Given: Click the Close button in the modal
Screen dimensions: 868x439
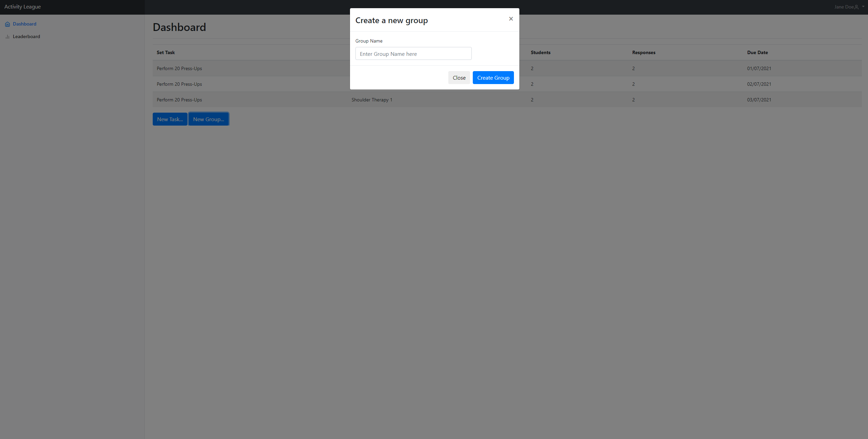Looking at the screenshot, I should [x=459, y=78].
